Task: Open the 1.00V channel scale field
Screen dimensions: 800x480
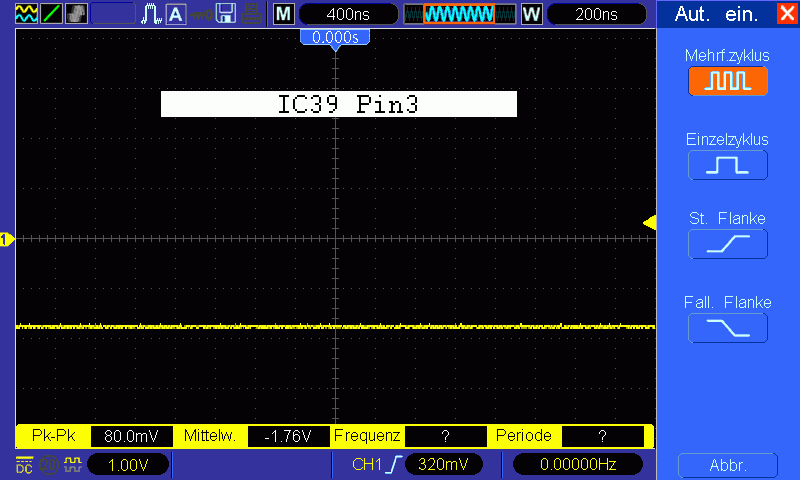Action: coord(128,465)
